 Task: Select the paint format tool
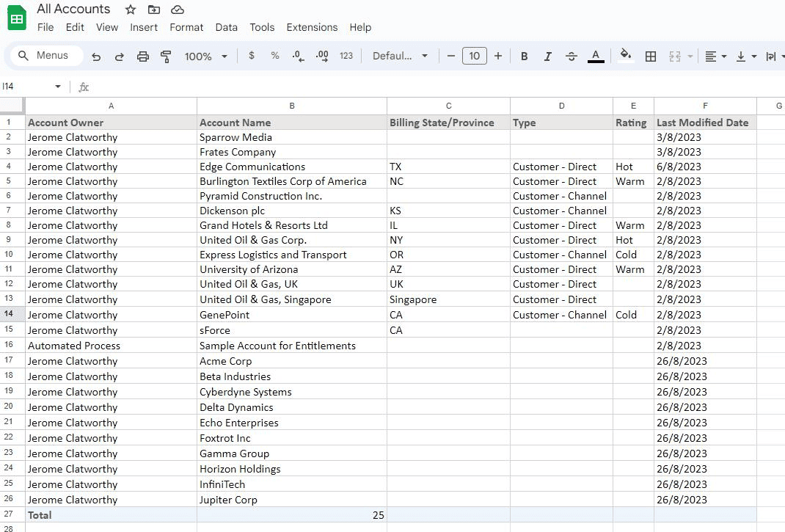coord(165,56)
